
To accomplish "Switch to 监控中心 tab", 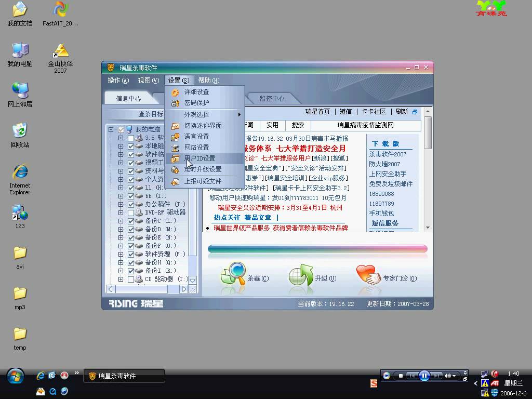I will coord(272,98).
